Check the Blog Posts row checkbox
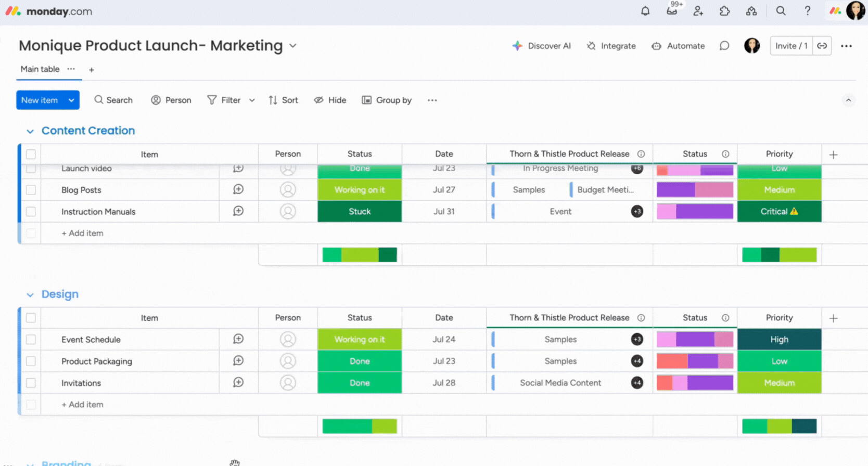Screen dimensions: 868x466 (x=31, y=190)
